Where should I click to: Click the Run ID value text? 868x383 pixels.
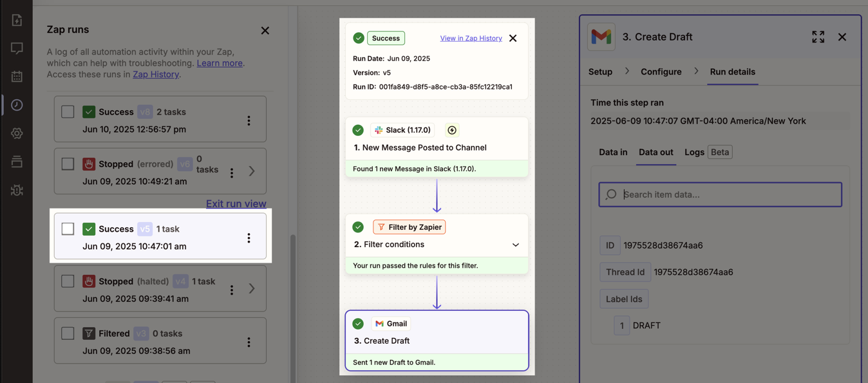point(446,86)
